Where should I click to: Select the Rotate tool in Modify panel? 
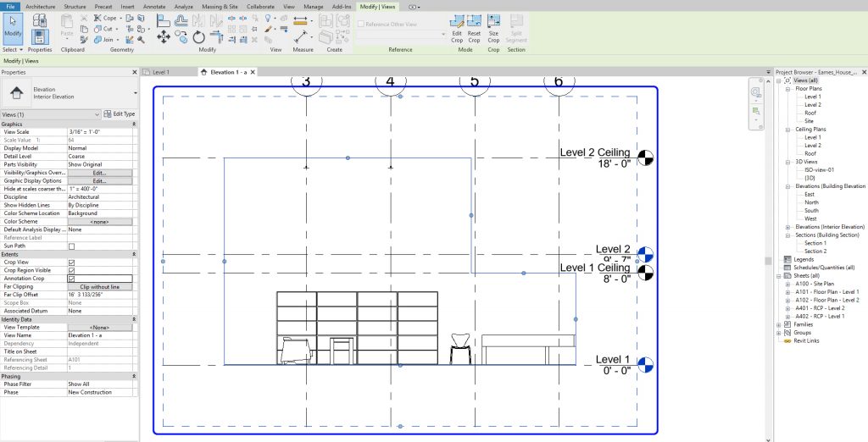[198, 36]
